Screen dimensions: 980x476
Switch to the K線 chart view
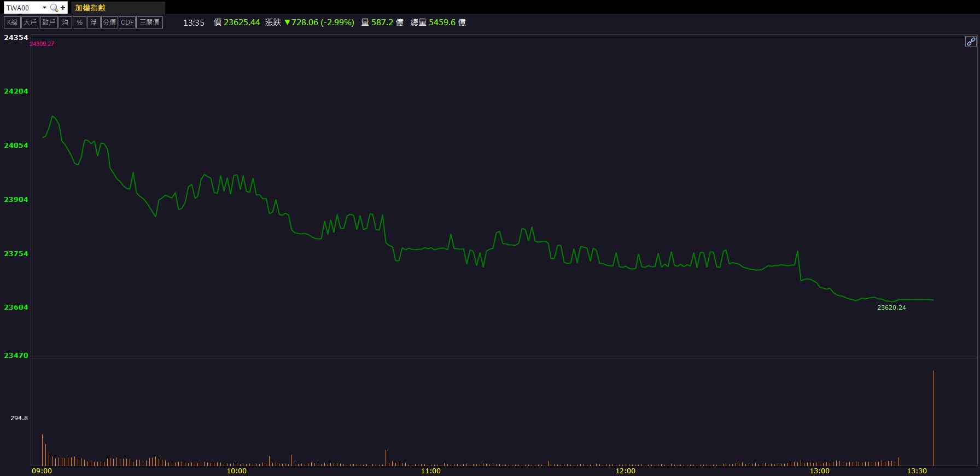(12, 22)
